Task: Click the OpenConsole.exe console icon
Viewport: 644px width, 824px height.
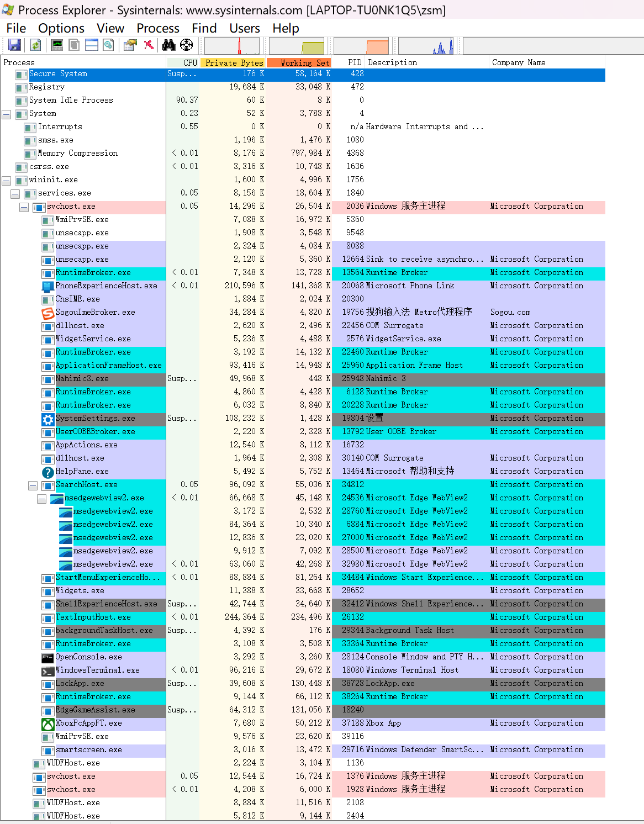Action: [x=48, y=657]
